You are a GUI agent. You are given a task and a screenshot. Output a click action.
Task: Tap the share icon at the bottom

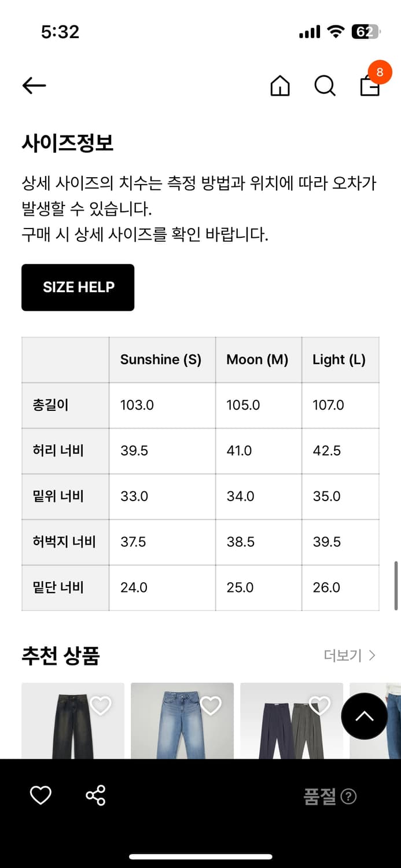pyautogui.click(x=97, y=795)
